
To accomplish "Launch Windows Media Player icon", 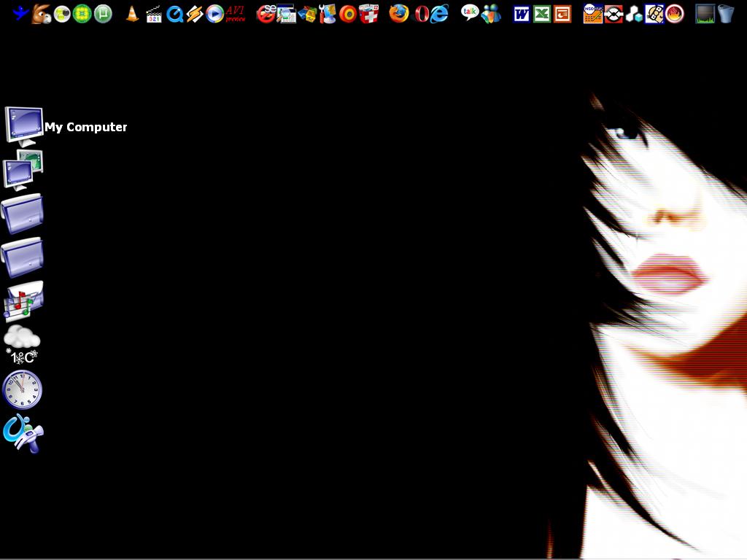I will click(x=215, y=14).
